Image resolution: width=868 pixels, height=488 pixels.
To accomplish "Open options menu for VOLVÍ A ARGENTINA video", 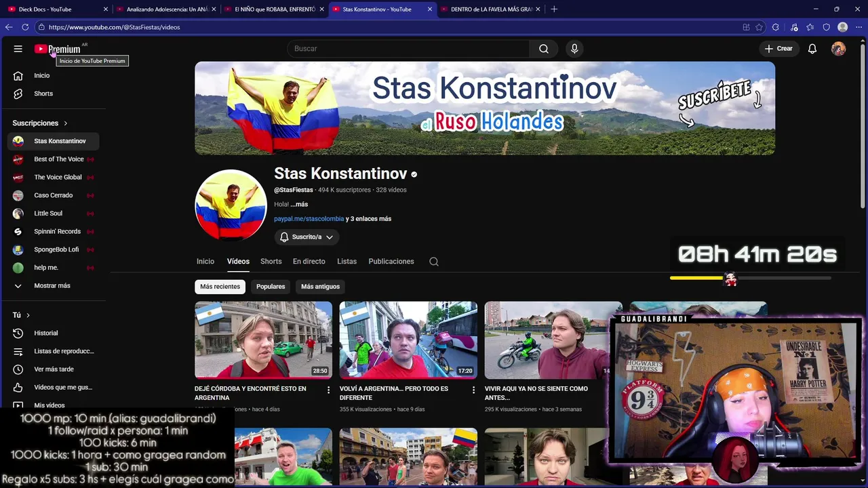I will pos(473,390).
